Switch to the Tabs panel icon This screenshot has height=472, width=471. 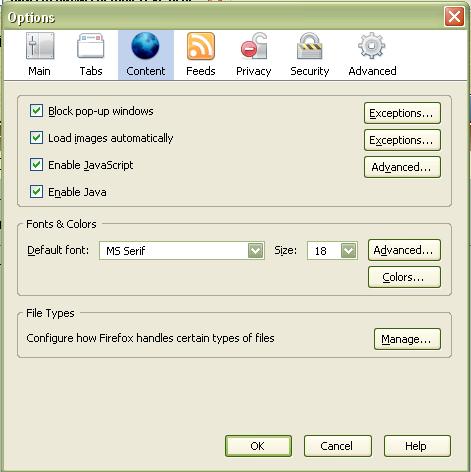point(91,46)
